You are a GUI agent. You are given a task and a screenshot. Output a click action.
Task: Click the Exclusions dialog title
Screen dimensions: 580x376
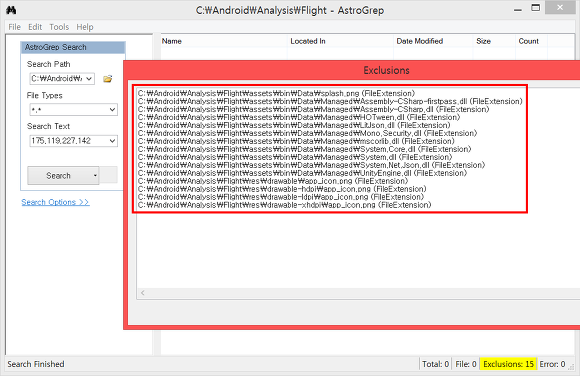(x=386, y=70)
